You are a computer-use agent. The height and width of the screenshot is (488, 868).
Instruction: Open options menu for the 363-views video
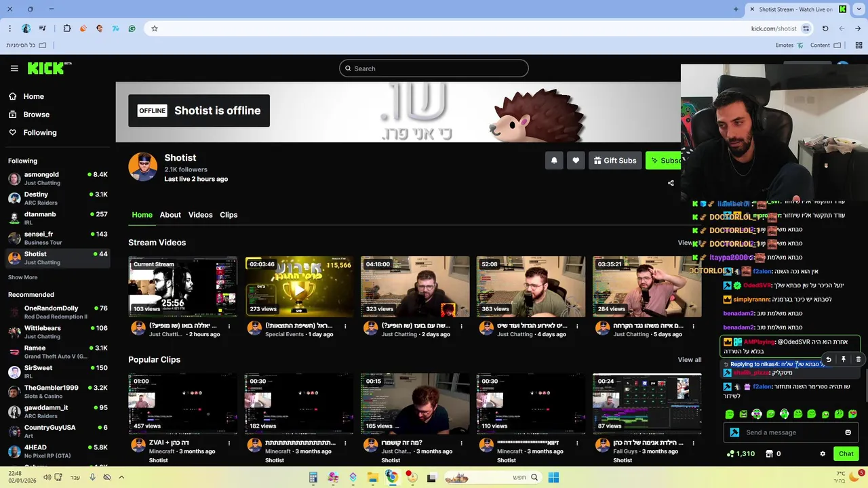pyautogui.click(x=577, y=326)
